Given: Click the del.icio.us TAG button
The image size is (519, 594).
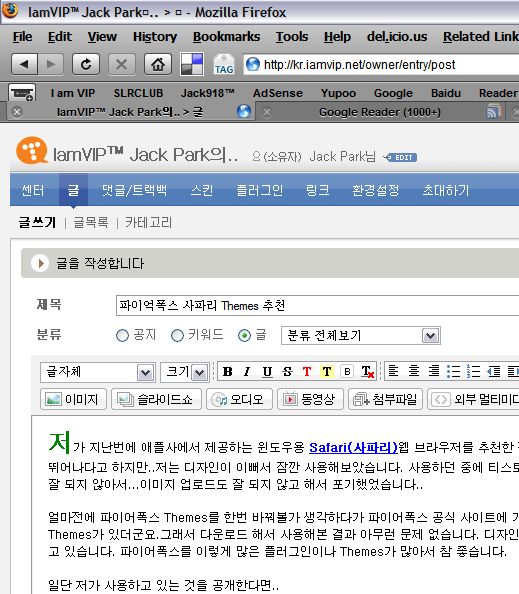Looking at the screenshot, I should point(224,64).
